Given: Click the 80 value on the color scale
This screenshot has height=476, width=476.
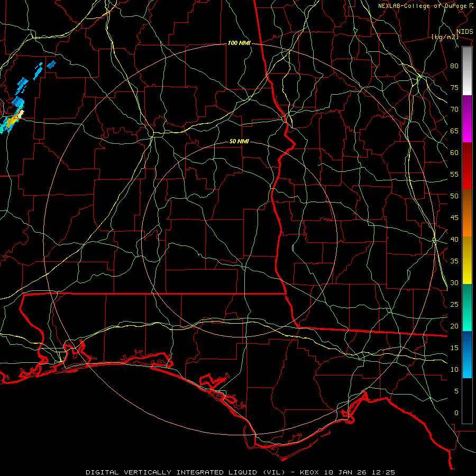Looking at the screenshot, I should coord(454,66).
